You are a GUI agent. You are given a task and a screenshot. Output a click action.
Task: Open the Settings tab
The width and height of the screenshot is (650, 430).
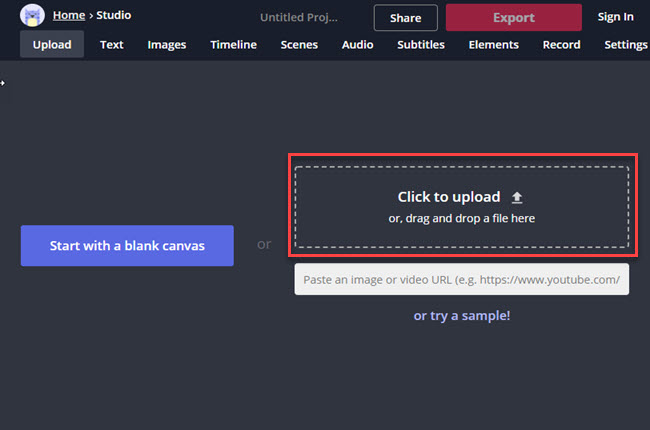click(626, 45)
